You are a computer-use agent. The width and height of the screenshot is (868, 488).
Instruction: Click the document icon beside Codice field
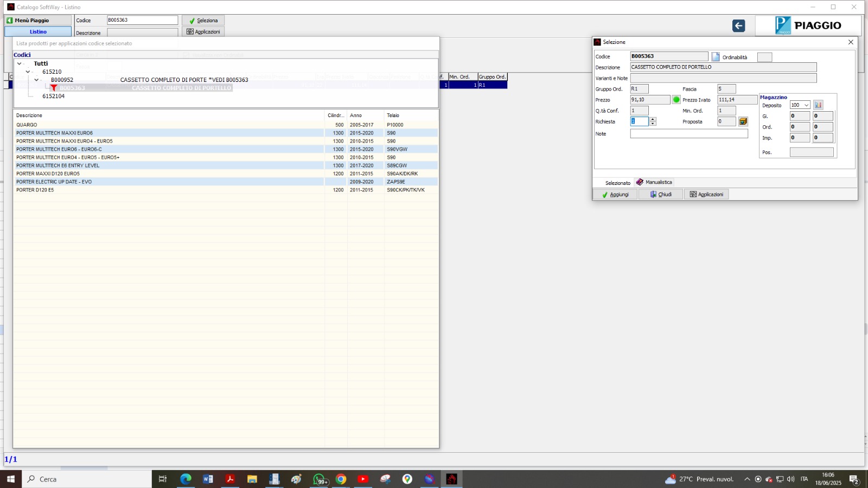point(716,57)
